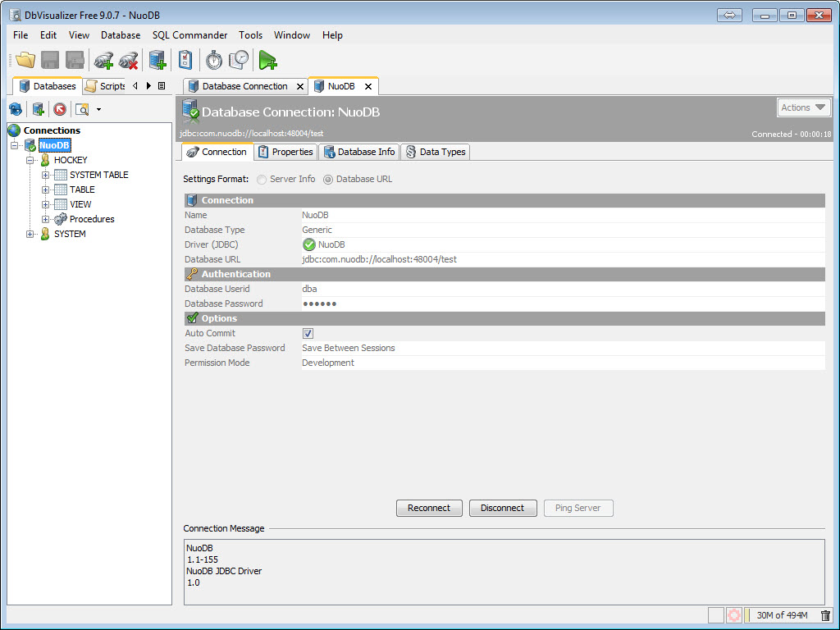The height and width of the screenshot is (630, 840).
Task: Select the Connections root node
Action: (x=52, y=130)
